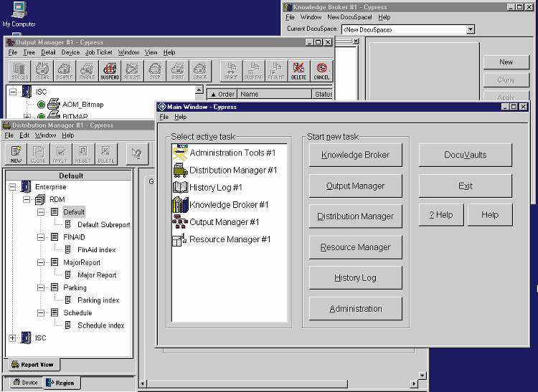Click the ? Help button
This screenshot has height=392, width=538.
[441, 215]
